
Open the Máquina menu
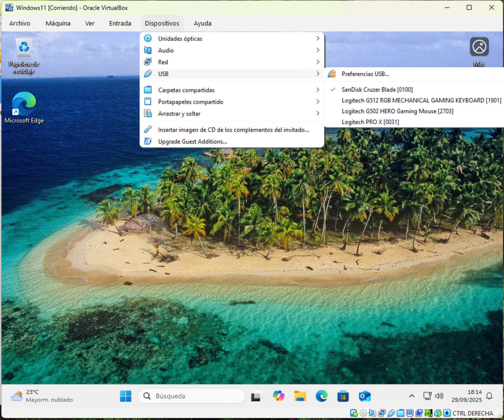(x=58, y=23)
